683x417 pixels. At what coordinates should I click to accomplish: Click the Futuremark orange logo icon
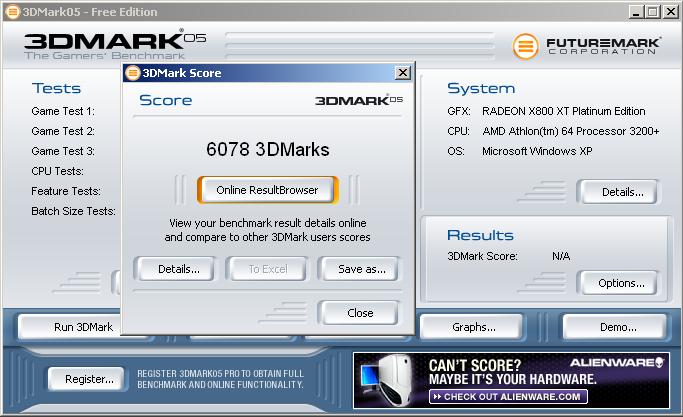[525, 46]
